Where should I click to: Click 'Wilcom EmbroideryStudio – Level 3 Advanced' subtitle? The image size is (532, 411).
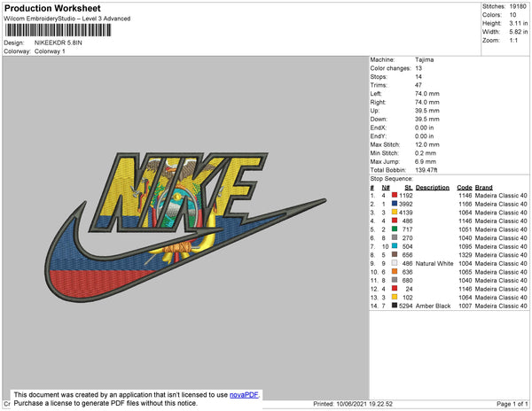pyautogui.click(x=67, y=19)
